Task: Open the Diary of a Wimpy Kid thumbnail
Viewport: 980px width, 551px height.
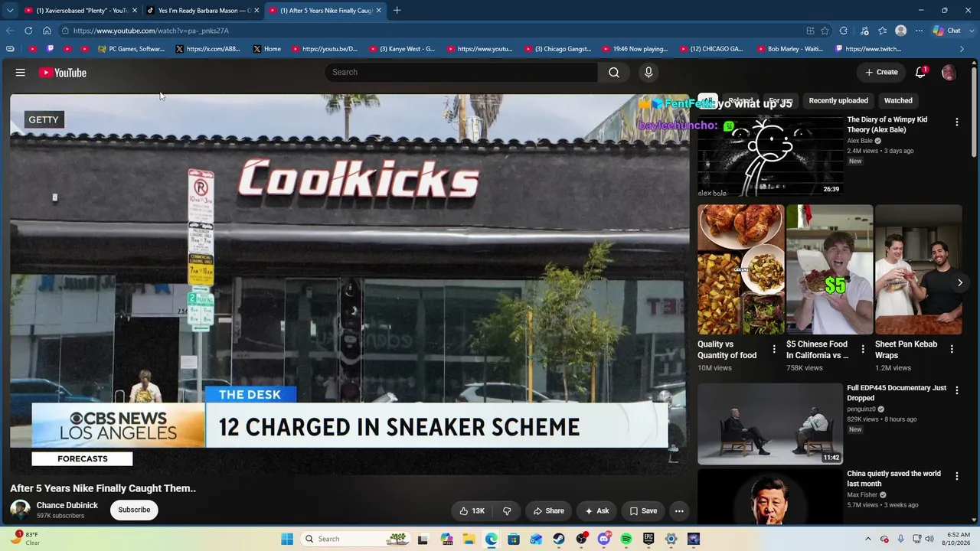Action: 770,157
